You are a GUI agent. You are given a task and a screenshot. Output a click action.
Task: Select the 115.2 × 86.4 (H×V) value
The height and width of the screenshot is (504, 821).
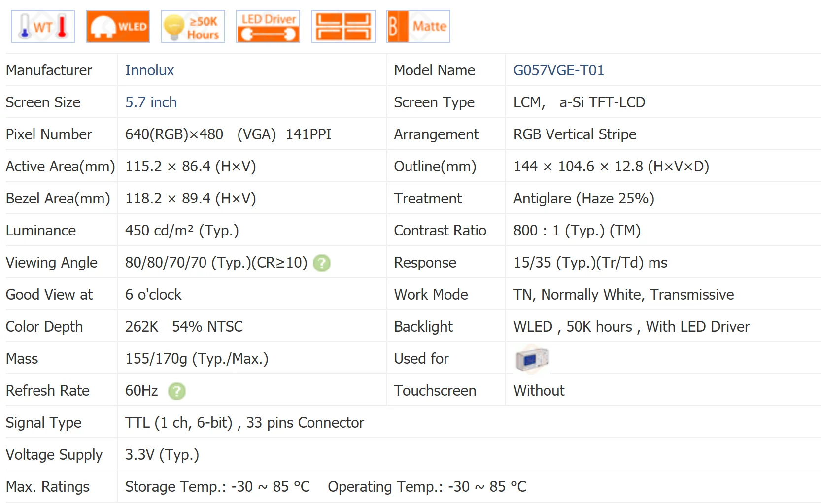(191, 167)
